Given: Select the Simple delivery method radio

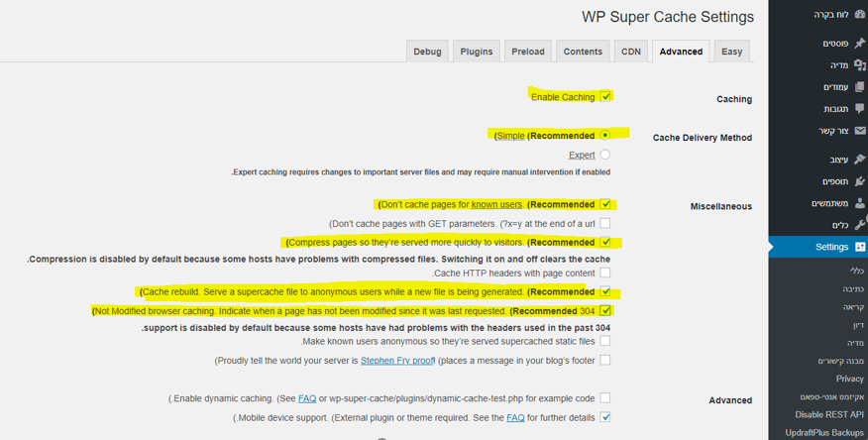Looking at the screenshot, I should (605, 135).
